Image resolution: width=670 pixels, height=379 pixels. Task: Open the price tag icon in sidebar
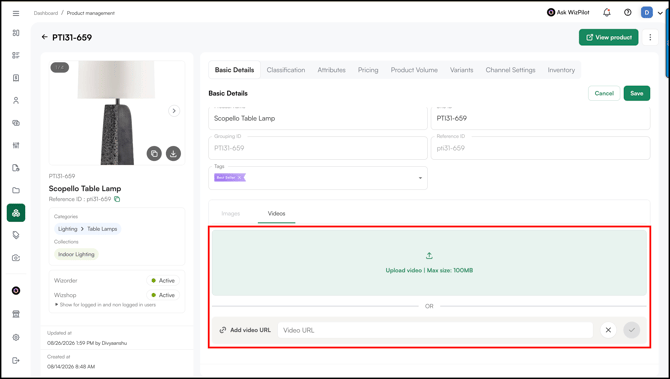(16, 235)
